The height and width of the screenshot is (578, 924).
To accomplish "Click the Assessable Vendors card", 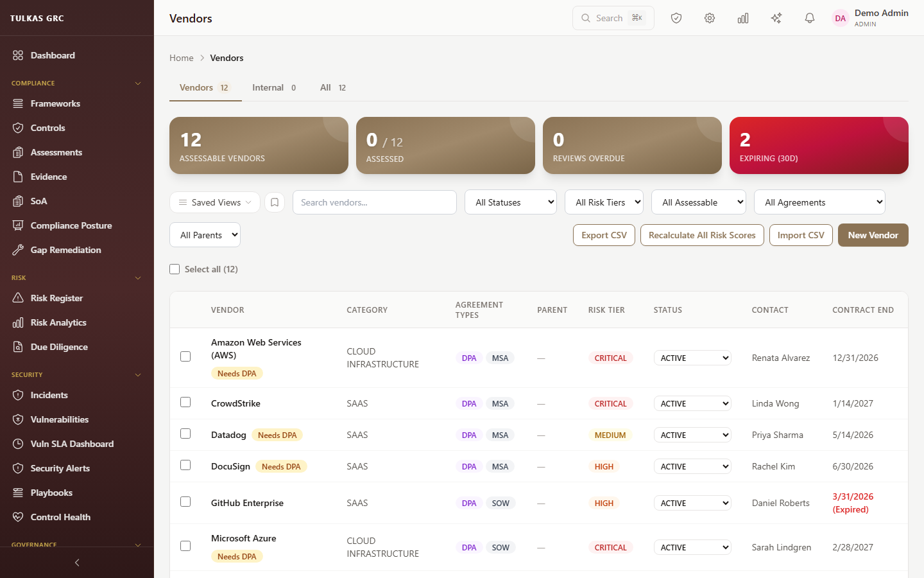I will (x=259, y=145).
